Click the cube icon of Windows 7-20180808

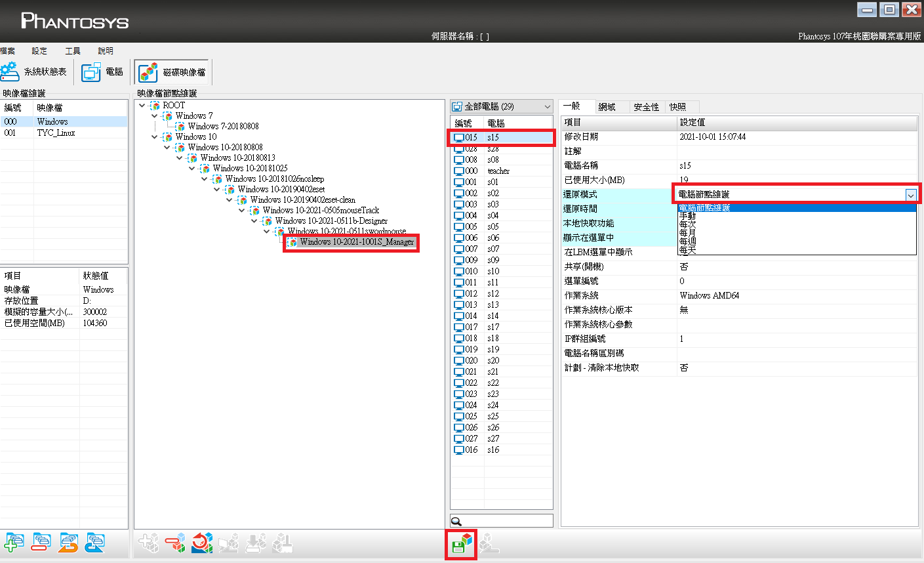pyautogui.click(x=180, y=126)
